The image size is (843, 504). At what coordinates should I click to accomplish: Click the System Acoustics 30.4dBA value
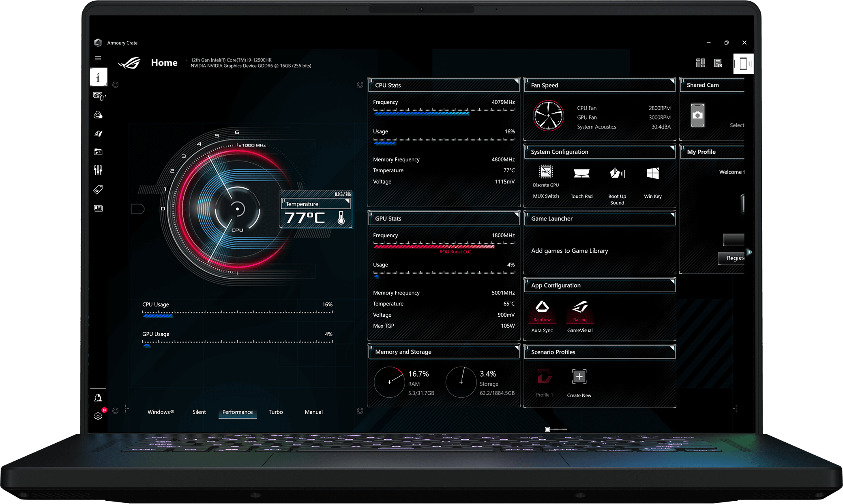661,127
